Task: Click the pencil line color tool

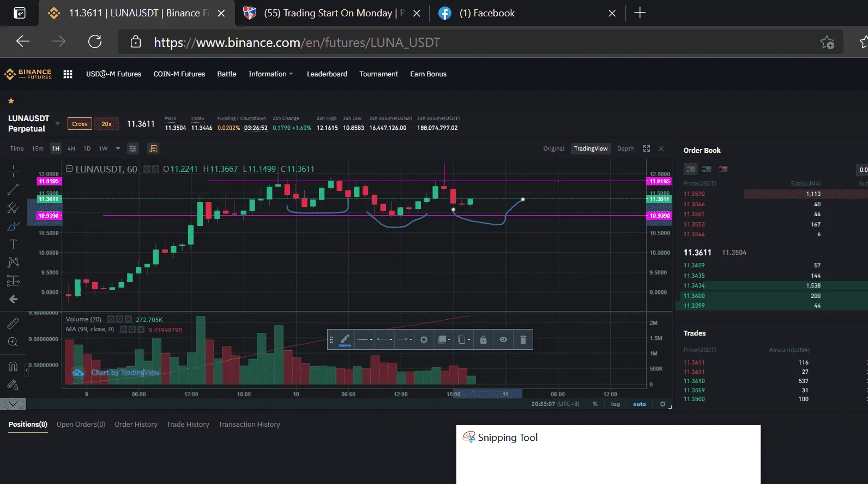Action: [x=345, y=340]
